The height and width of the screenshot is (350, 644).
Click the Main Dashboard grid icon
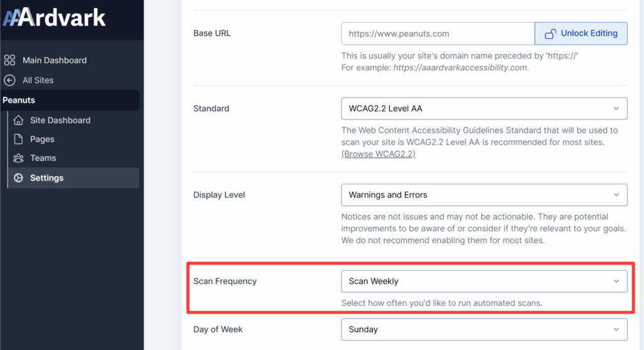click(x=9, y=60)
